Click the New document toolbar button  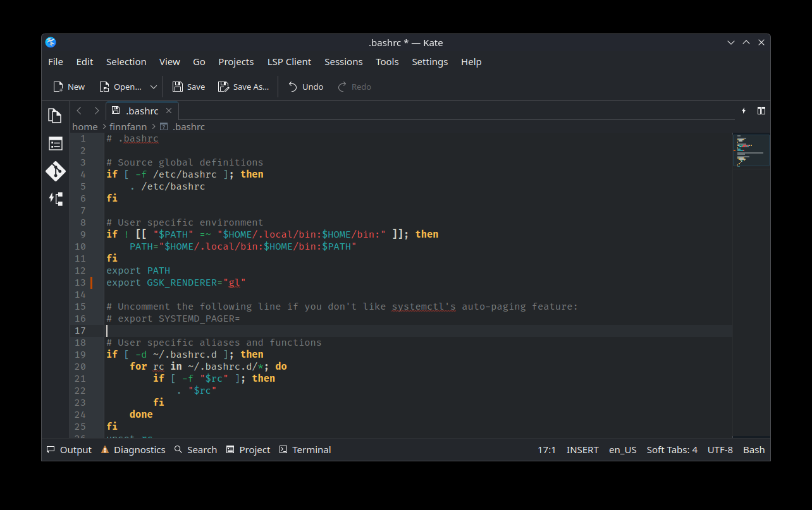pyautogui.click(x=69, y=87)
